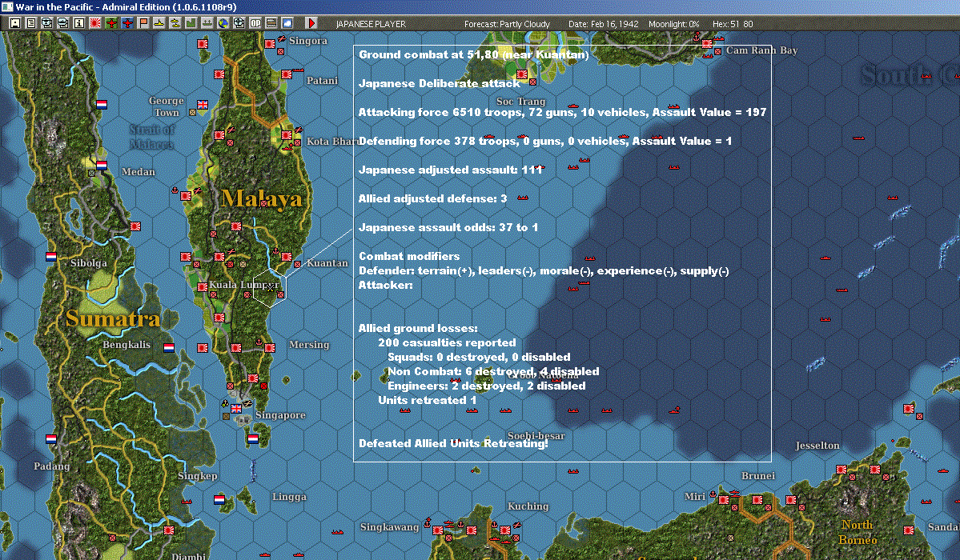The image size is (960, 560).
Task: Click the Dutch flag at Bengkalis
Action: [169, 348]
